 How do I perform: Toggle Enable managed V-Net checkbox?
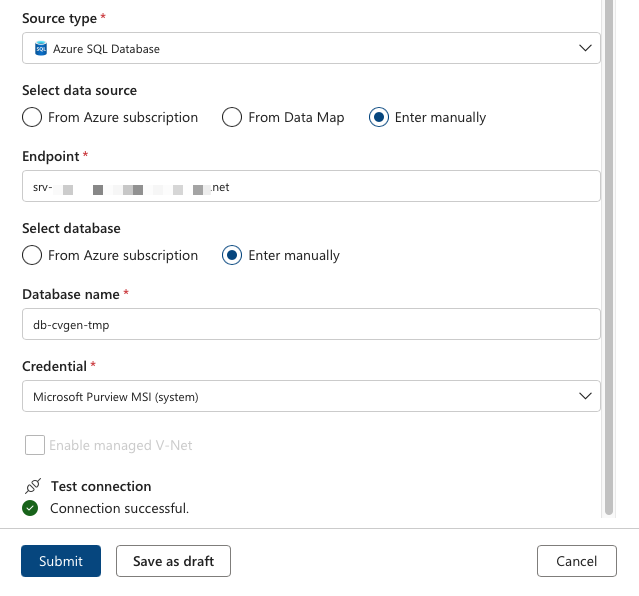point(35,445)
